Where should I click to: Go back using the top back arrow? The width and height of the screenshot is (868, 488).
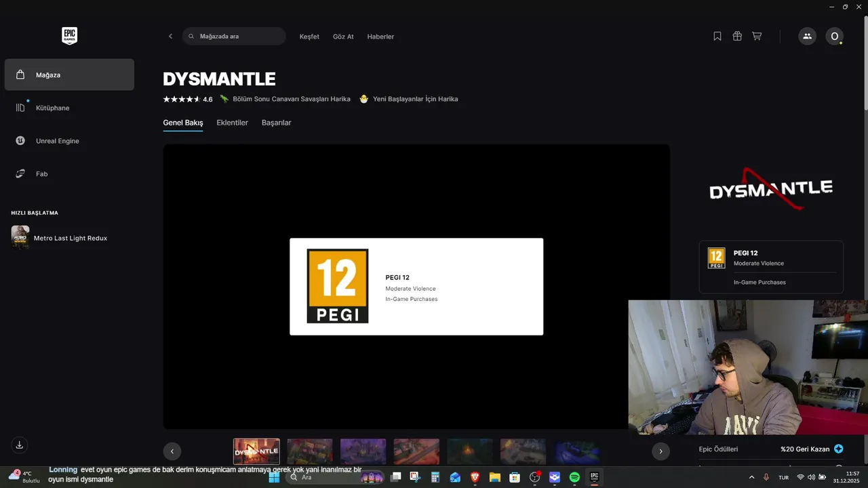[x=170, y=37]
